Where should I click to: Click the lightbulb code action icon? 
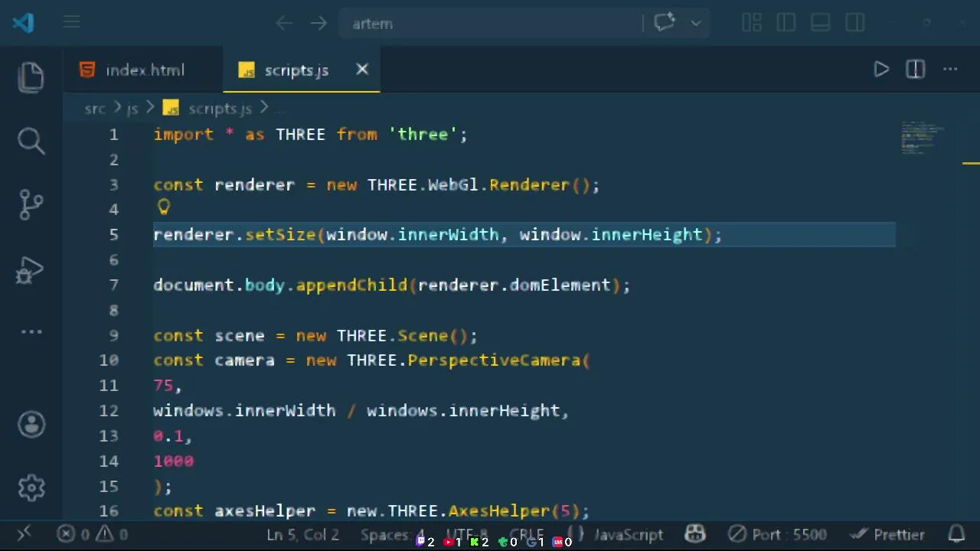tap(164, 207)
